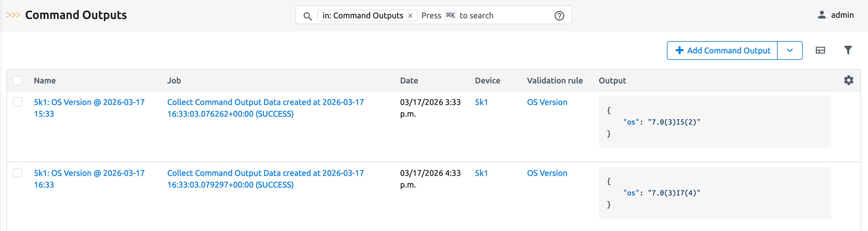
Task: Remove the 'in: Command Outputs' search filter
Action: [x=411, y=15]
